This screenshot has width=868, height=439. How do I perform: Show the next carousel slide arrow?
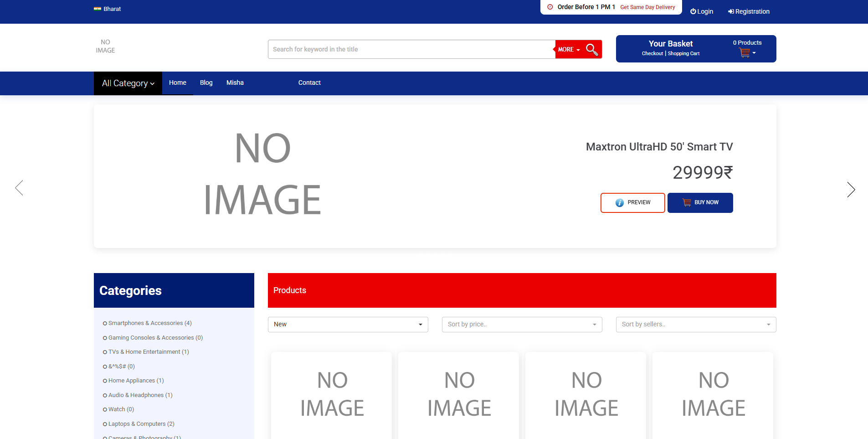[x=851, y=189]
